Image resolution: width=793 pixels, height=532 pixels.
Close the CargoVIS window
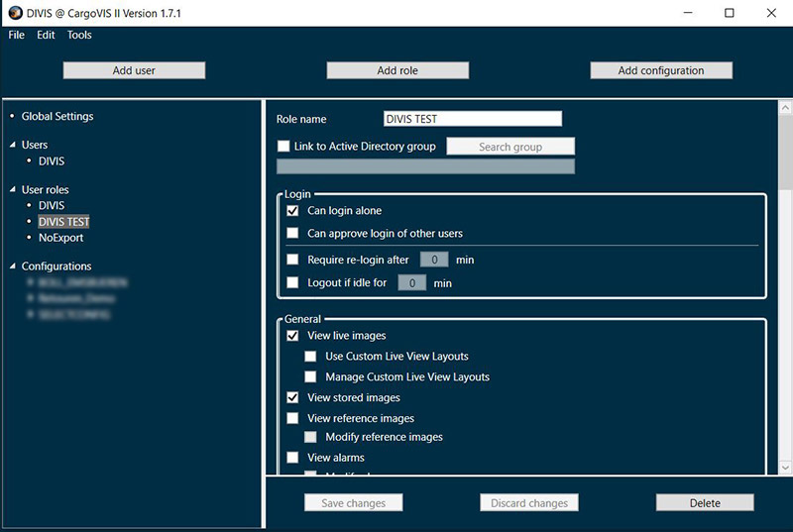click(x=771, y=13)
